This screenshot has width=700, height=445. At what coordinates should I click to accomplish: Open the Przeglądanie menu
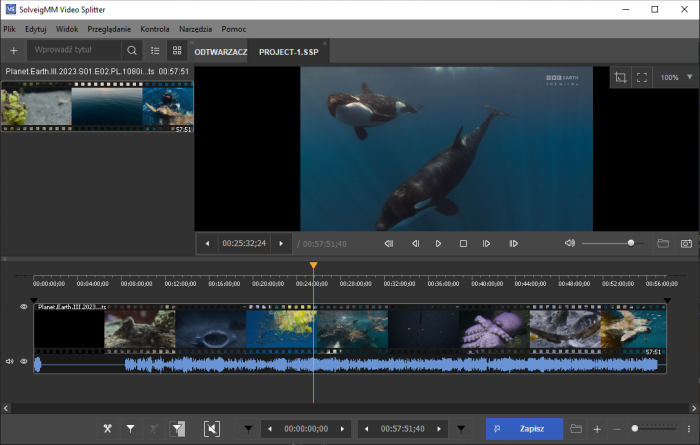click(x=109, y=29)
